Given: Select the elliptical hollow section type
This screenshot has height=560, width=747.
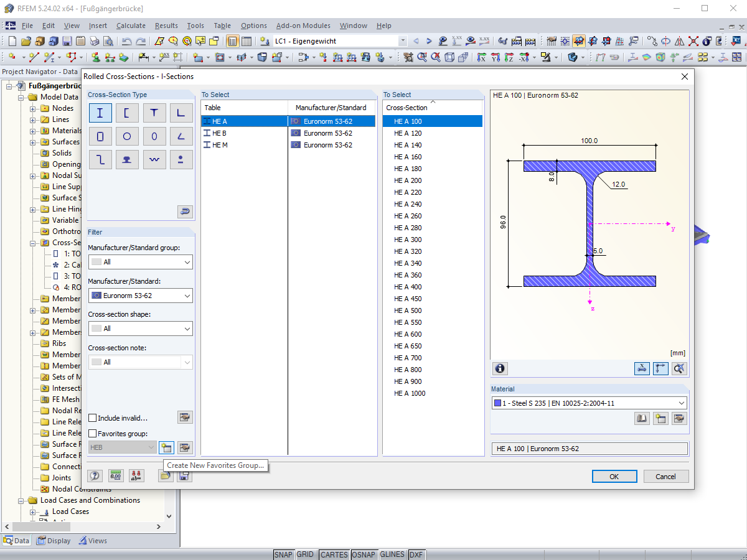Looking at the screenshot, I should click(x=154, y=136).
